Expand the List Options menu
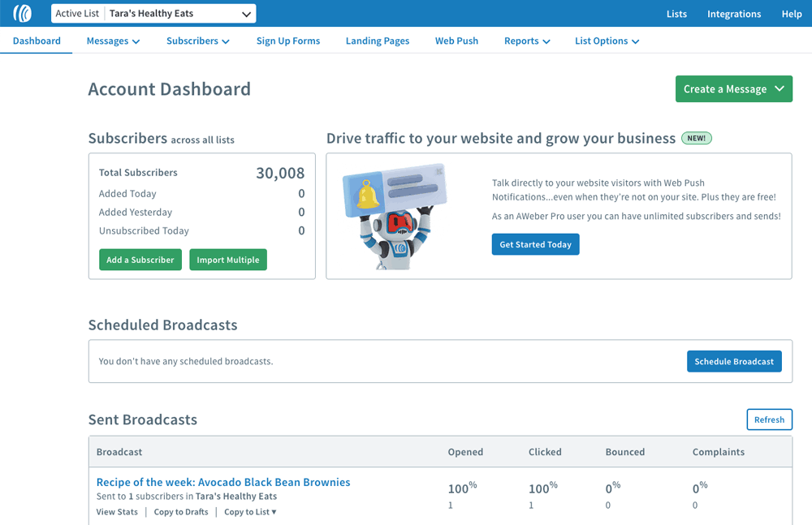This screenshot has width=812, height=525. click(x=607, y=41)
